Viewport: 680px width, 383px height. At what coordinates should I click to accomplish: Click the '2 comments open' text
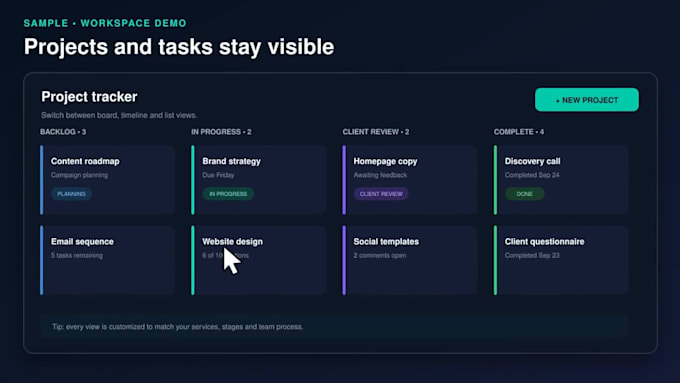(380, 255)
